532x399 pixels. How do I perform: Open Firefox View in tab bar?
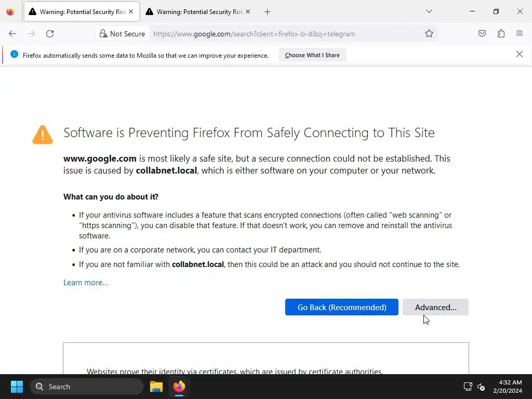click(10, 11)
